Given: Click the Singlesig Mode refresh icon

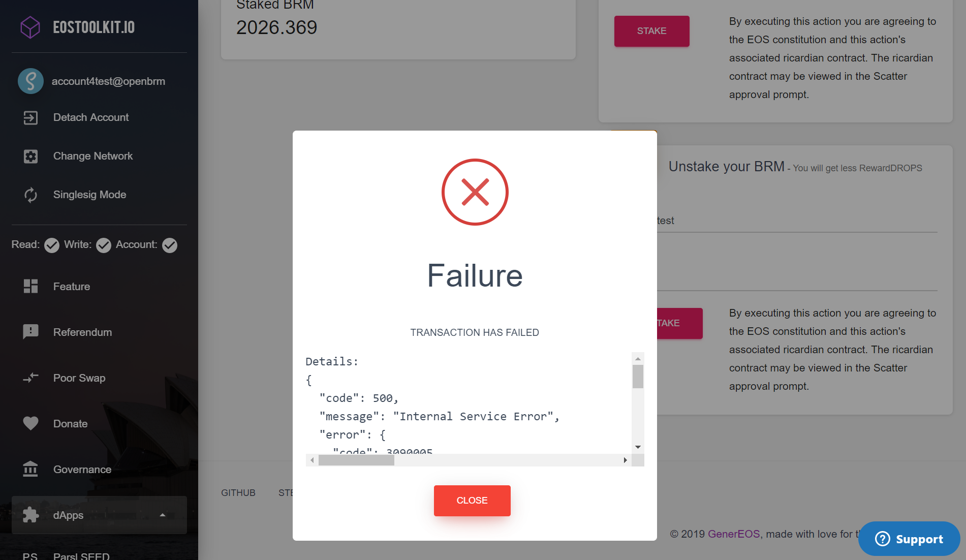Looking at the screenshot, I should click(30, 195).
